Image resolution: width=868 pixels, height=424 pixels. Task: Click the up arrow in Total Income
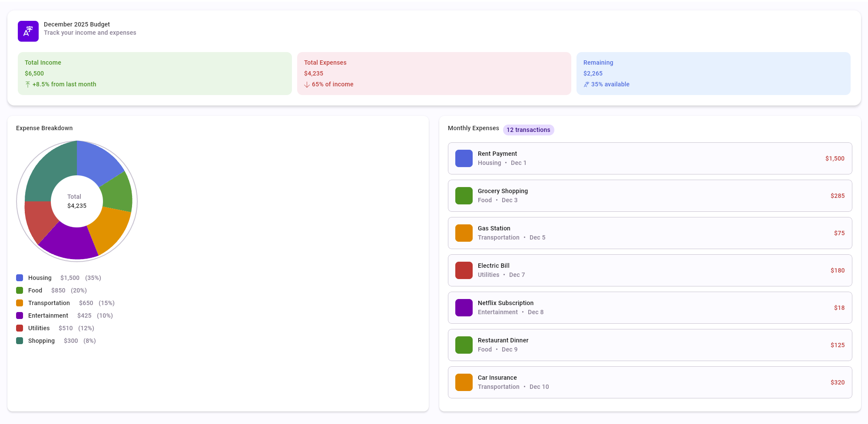[28, 85]
